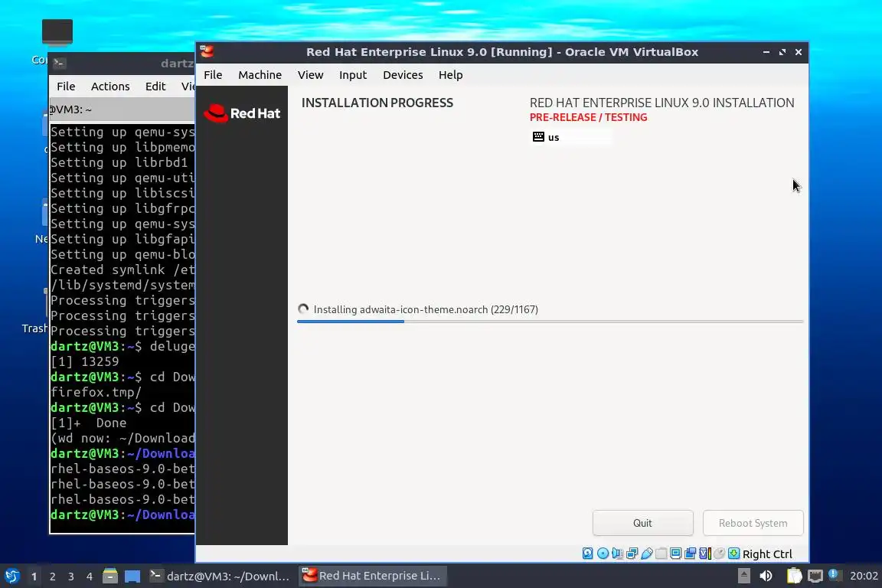This screenshot has width=882, height=588.
Task: Open the Help menu
Action: tap(450, 75)
